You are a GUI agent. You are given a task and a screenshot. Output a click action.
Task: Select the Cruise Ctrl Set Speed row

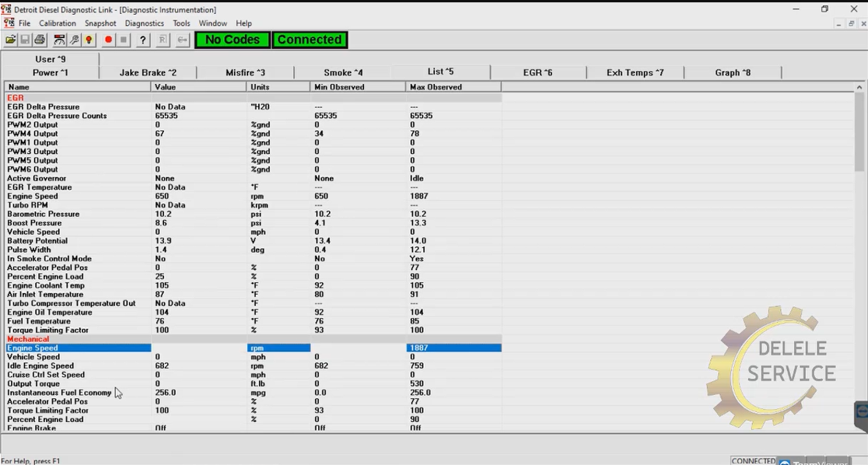click(x=253, y=375)
